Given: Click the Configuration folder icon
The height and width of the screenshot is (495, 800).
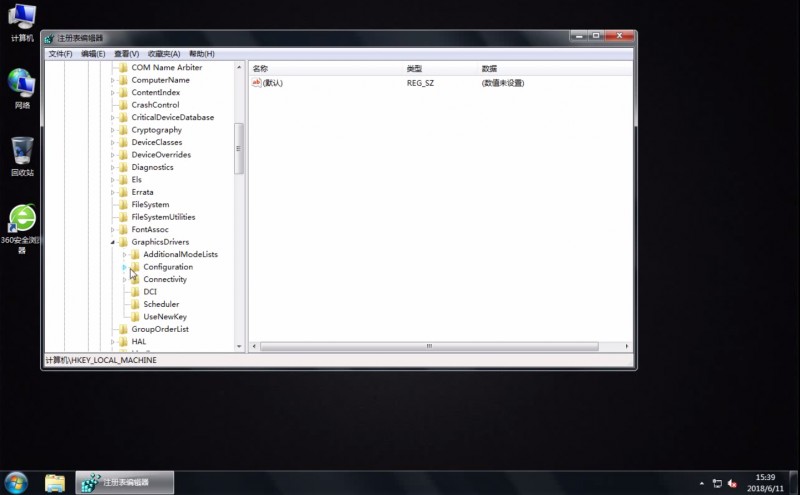Looking at the screenshot, I should point(135,267).
